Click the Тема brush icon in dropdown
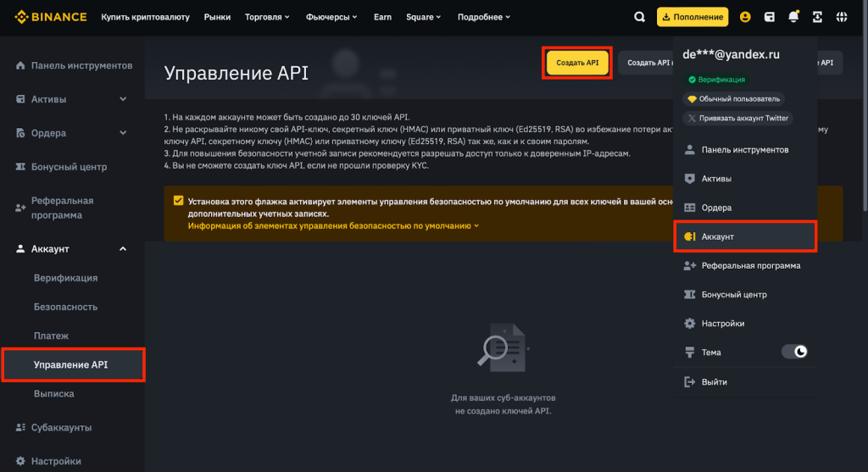 click(x=690, y=352)
